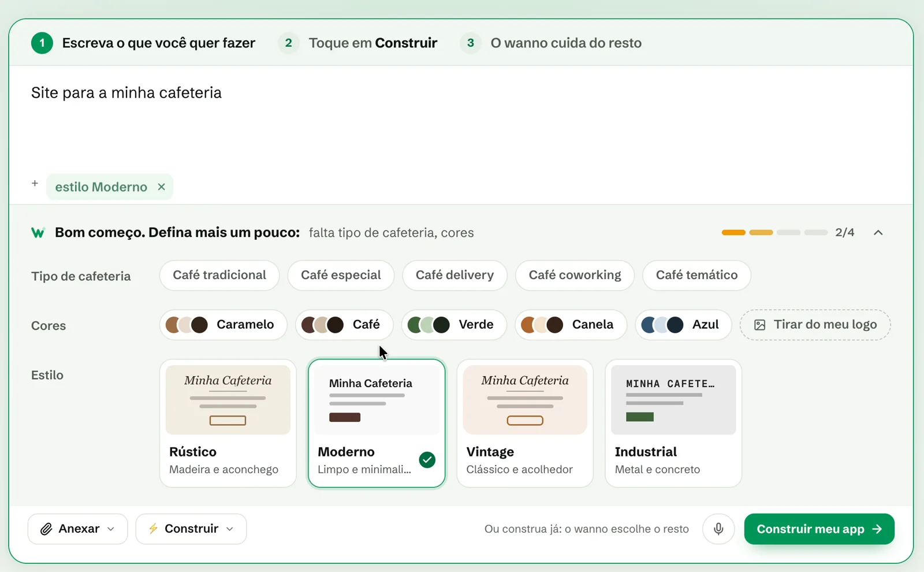Choose the Vintage style card
The image size is (924, 572).
525,424
